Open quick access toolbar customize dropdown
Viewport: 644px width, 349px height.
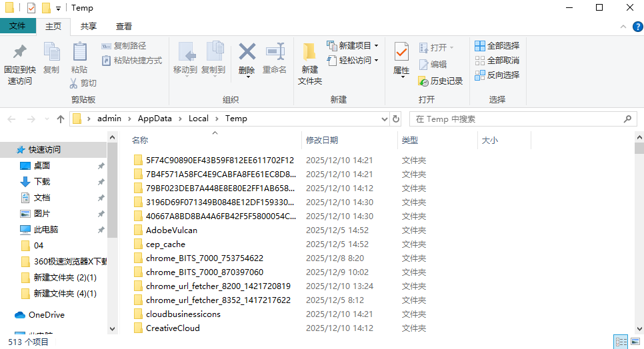coord(58,8)
